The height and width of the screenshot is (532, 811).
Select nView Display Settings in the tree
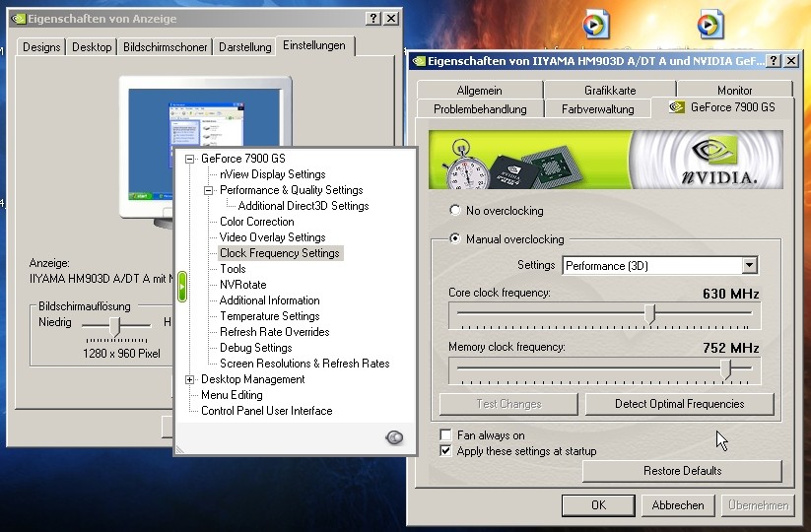(x=273, y=174)
